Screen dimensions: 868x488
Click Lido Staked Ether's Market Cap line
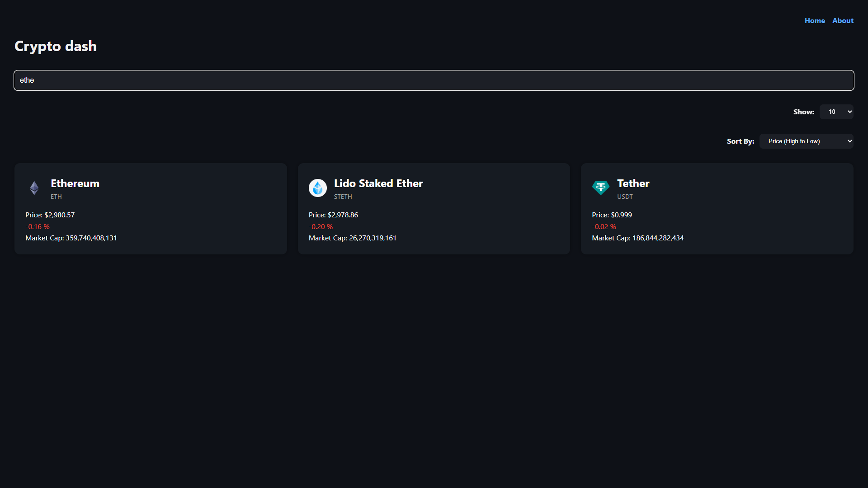pyautogui.click(x=352, y=238)
